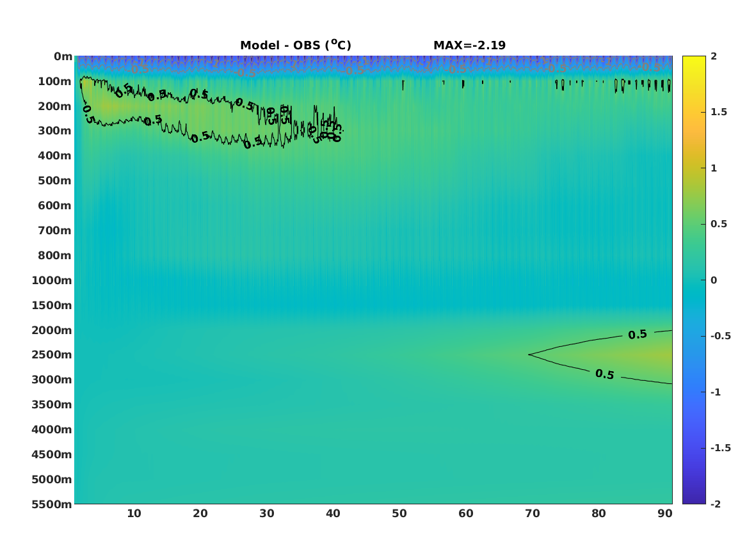Pick the colorbar tick label '-0.5'
The width and height of the screenshot is (747, 560).
tap(721, 336)
